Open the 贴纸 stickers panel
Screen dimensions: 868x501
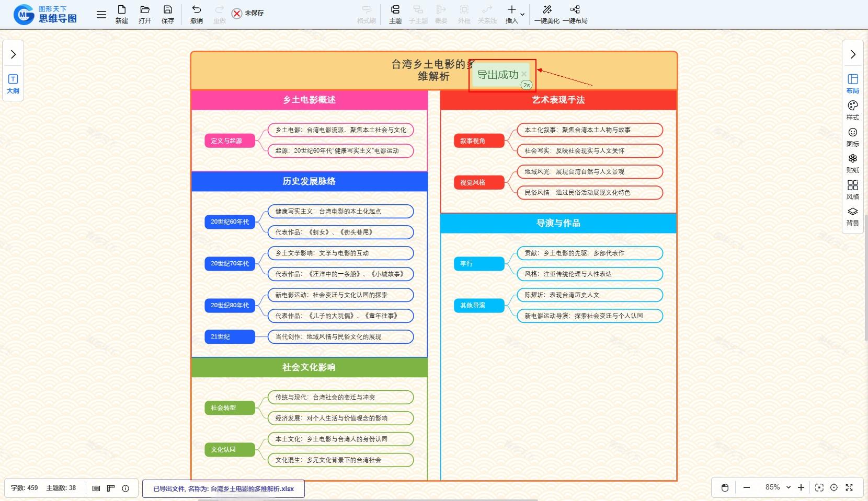(x=852, y=163)
